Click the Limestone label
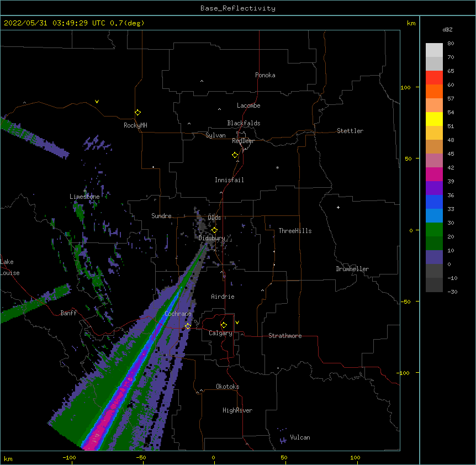Image resolution: width=476 pixels, height=465 pixels. point(84,197)
